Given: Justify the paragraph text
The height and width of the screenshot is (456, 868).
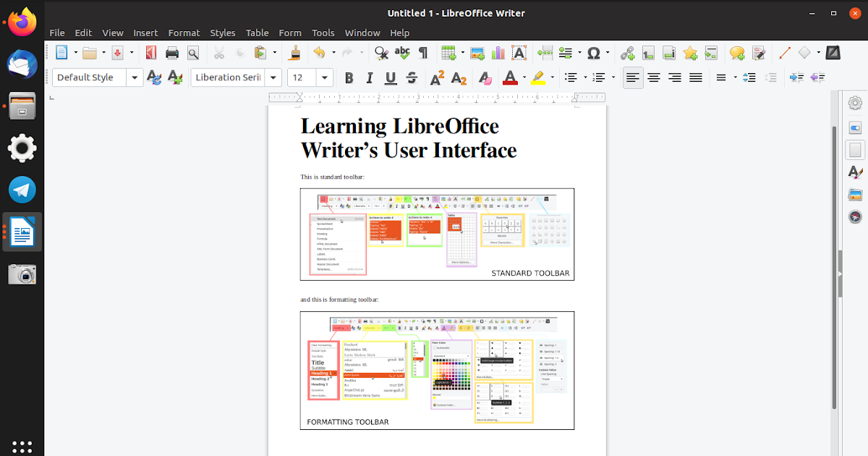Looking at the screenshot, I should 696,77.
